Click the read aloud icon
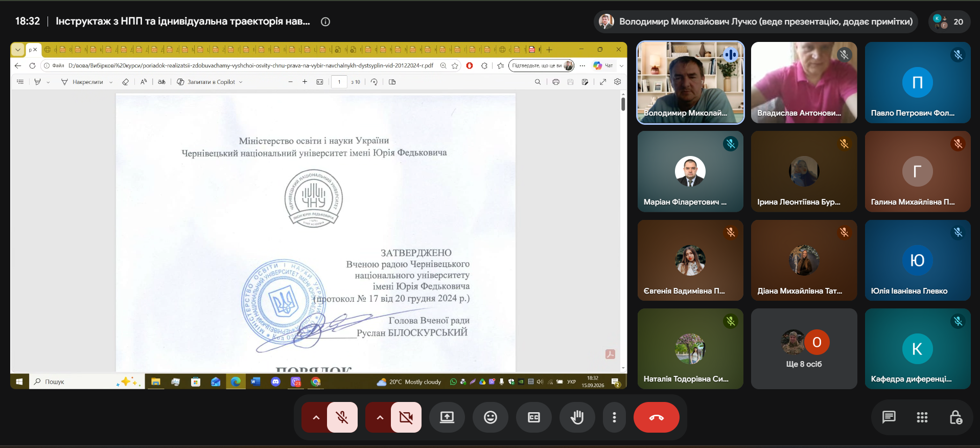 pyautogui.click(x=144, y=82)
